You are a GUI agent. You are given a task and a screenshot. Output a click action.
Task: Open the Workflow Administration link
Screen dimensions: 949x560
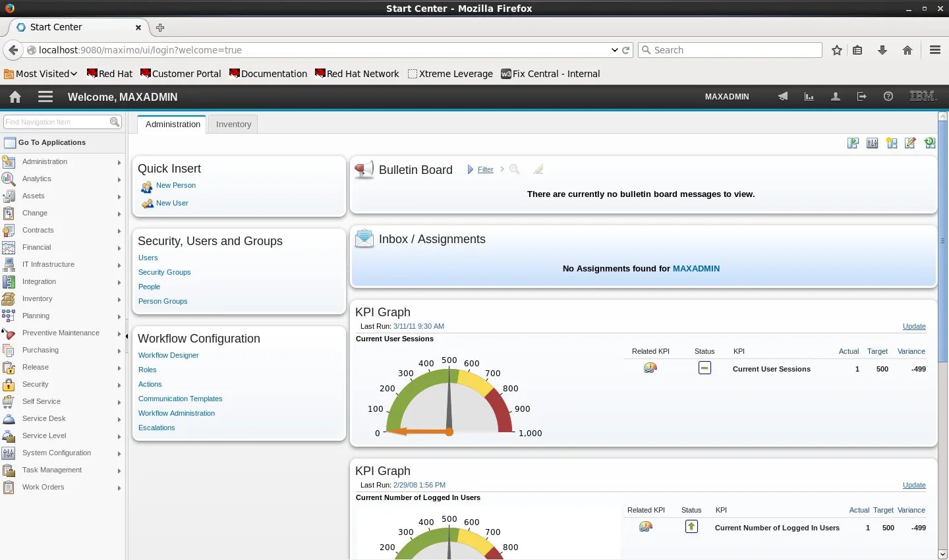[177, 413]
